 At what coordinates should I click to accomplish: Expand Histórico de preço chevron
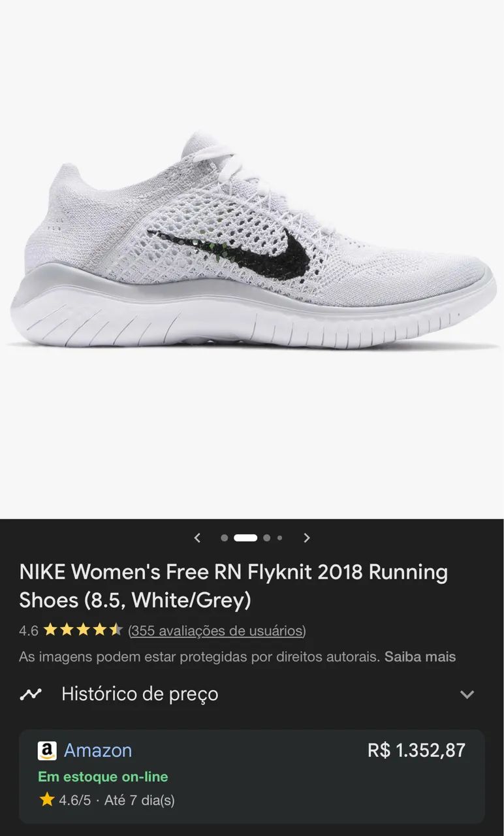click(467, 694)
